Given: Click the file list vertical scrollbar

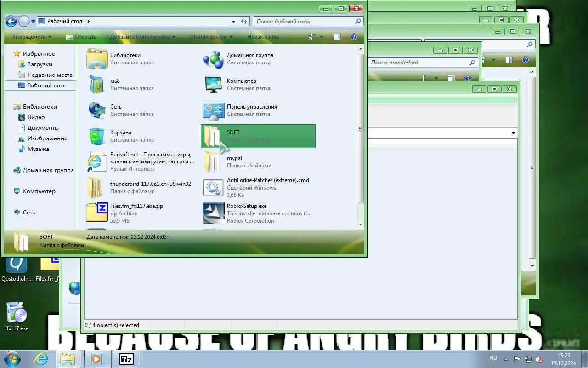Looking at the screenshot, I should coord(361,129).
